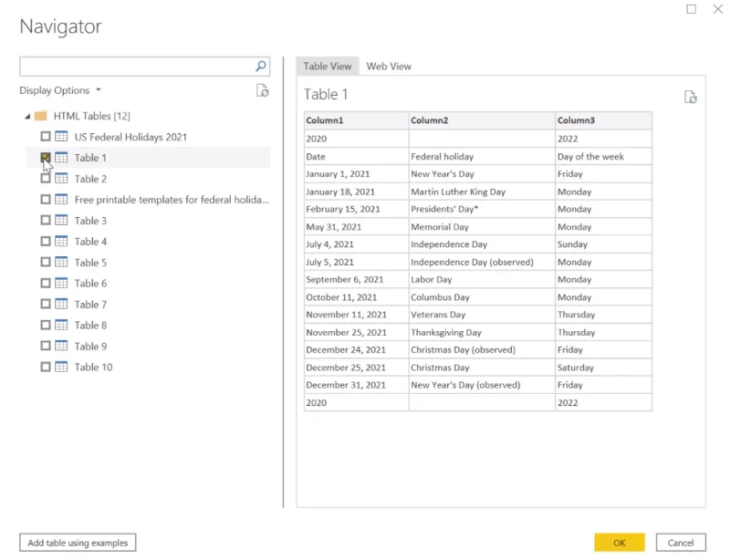The height and width of the screenshot is (560, 730).
Task: Check the Table 6 checkbox
Action: [x=45, y=283]
